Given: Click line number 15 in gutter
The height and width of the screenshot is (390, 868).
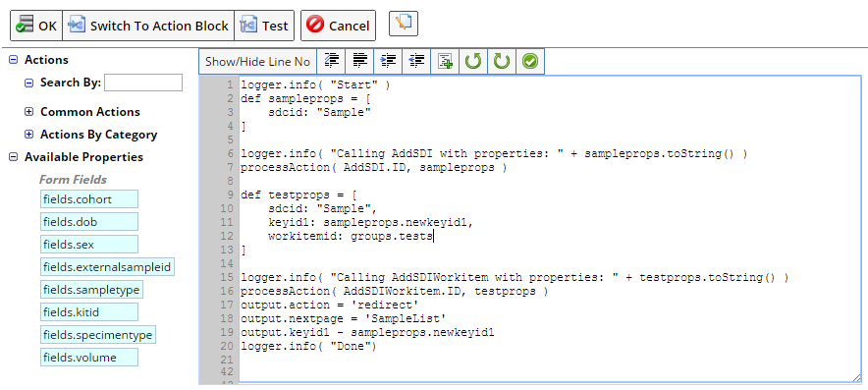Looking at the screenshot, I should point(227,278).
